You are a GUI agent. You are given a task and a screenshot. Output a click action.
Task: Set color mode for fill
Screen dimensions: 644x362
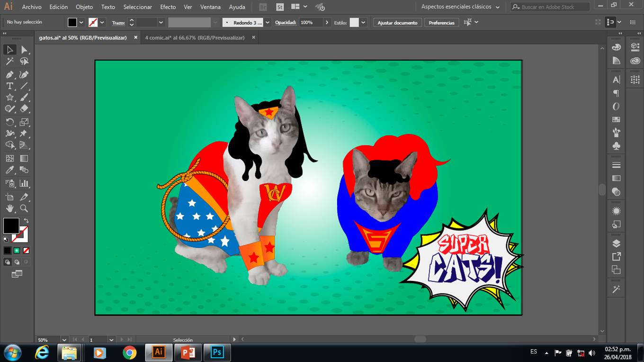click(7, 250)
